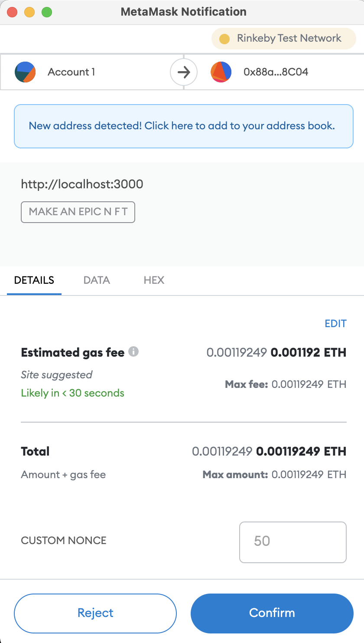364x643 pixels.
Task: Click the Account 1 avatar icon
Action: pos(25,72)
